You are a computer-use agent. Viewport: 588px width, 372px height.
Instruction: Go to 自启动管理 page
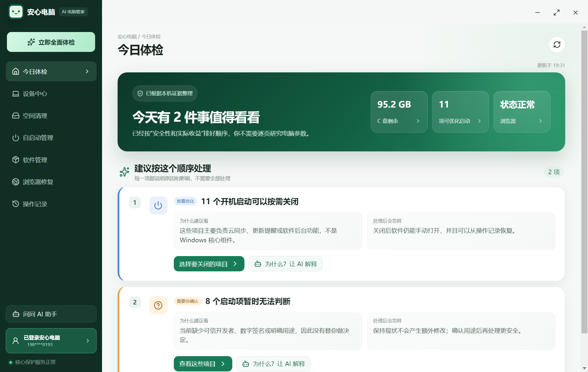[51, 138]
